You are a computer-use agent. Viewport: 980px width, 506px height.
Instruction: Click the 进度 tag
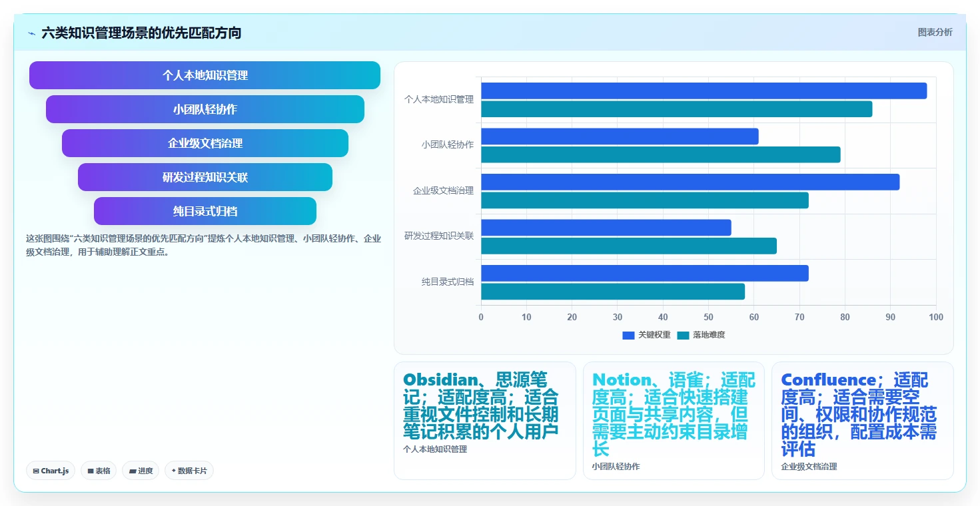[x=141, y=471]
